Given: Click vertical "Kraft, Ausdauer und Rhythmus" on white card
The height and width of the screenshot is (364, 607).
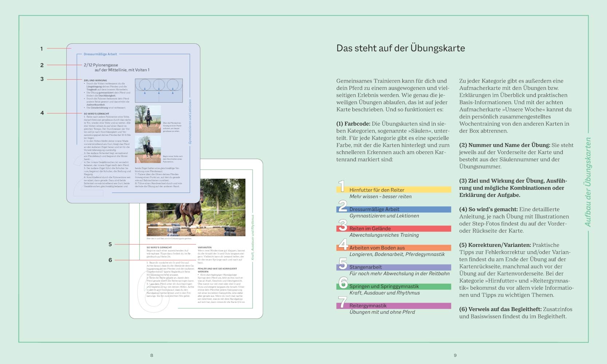Looking at the screenshot, I should click(253, 237).
